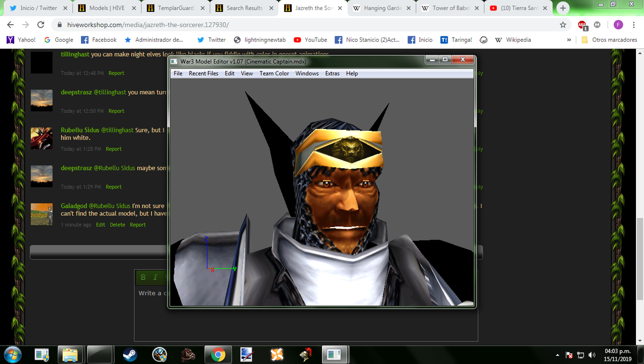This screenshot has width=644, height=364.
Task: Reload the Hive Workshop page
Action: 41,25
